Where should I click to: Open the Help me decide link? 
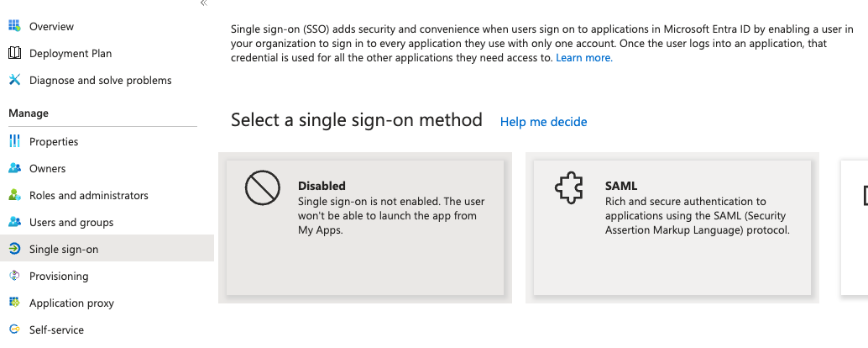pyautogui.click(x=544, y=122)
